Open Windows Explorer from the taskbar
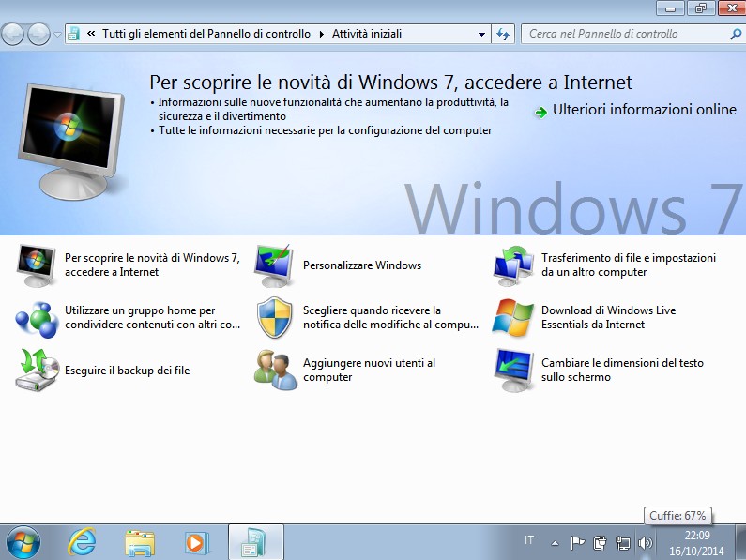The width and height of the screenshot is (746, 560). pyautogui.click(x=140, y=543)
